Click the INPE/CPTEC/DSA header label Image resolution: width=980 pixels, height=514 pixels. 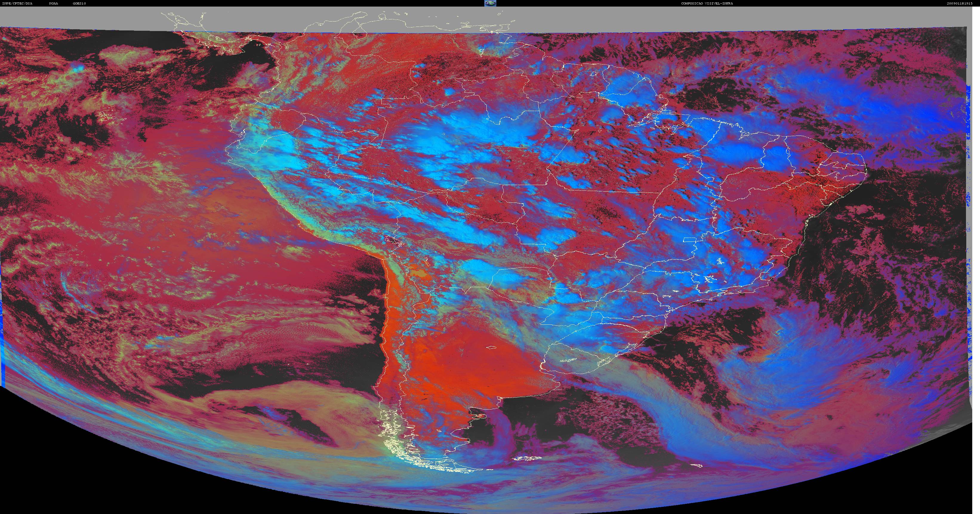(x=18, y=3)
